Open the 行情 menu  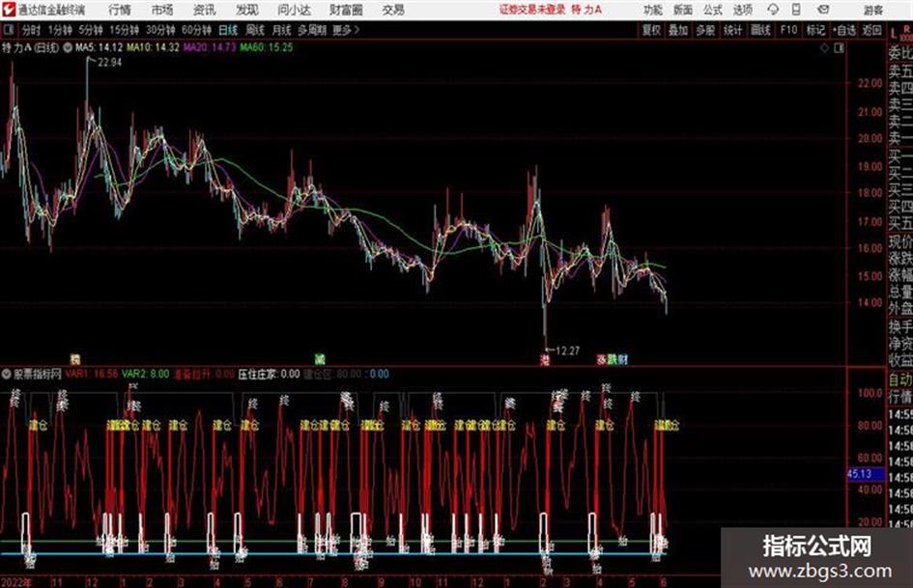click(x=120, y=10)
